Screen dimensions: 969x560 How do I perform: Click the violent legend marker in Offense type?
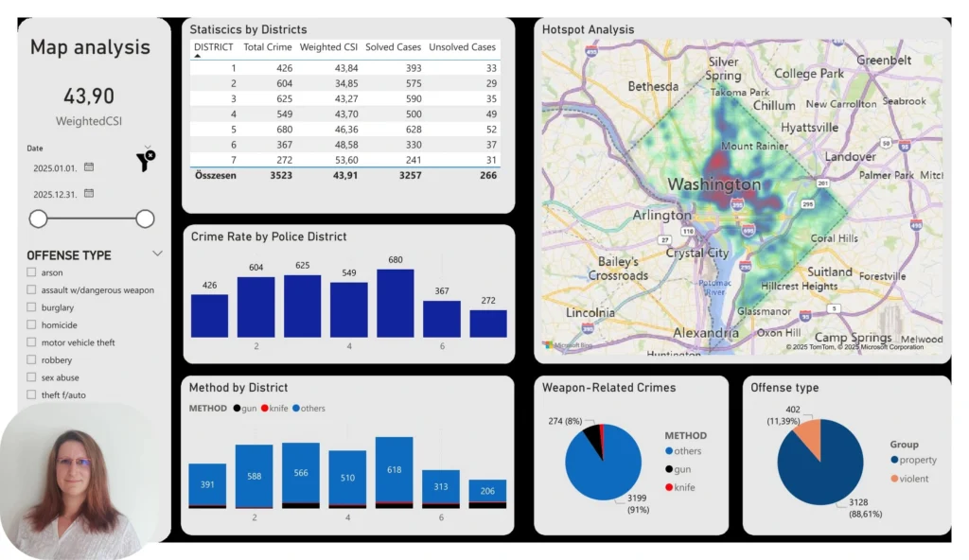894,479
